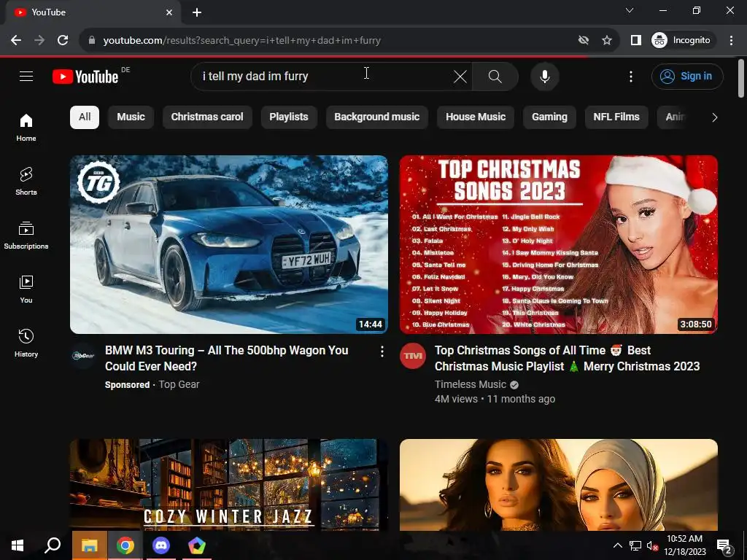
Task: Open Subscriptions in the sidebar
Action: click(x=26, y=236)
